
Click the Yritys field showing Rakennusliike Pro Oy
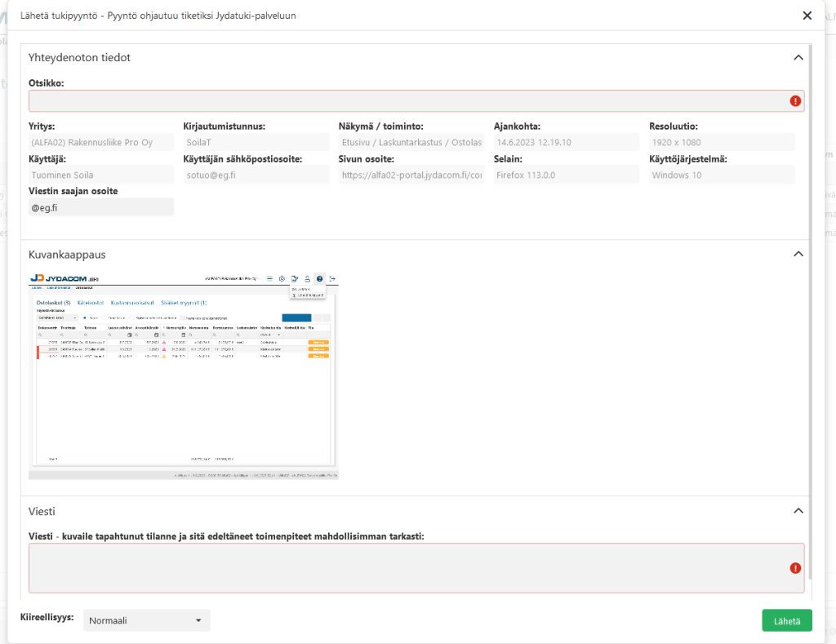(101, 142)
